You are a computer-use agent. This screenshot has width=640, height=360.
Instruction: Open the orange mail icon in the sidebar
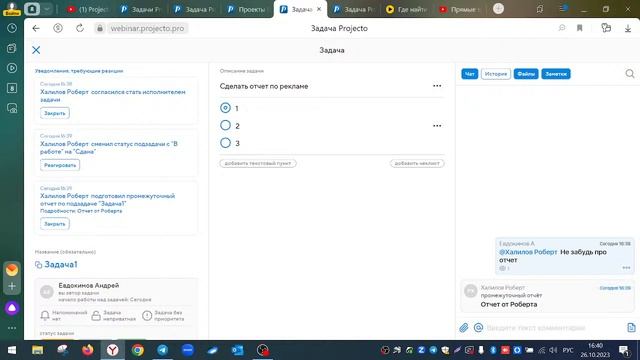tap(12, 269)
